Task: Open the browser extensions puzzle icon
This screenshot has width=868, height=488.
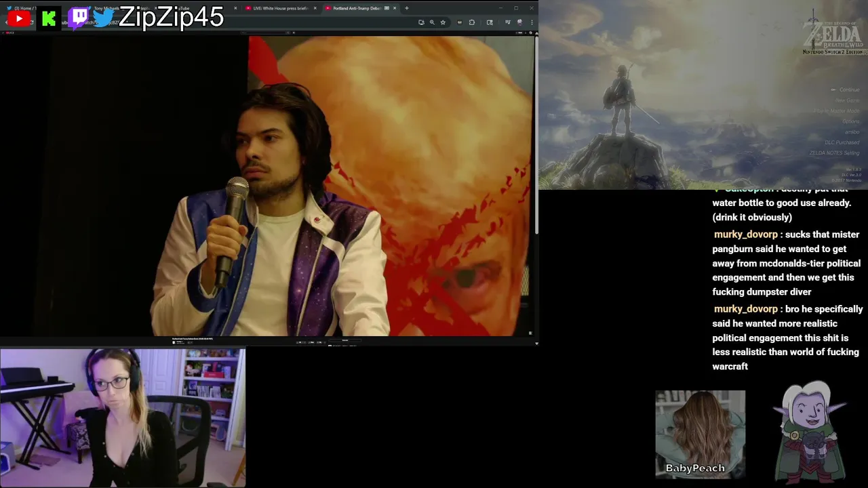Action: coord(472,22)
